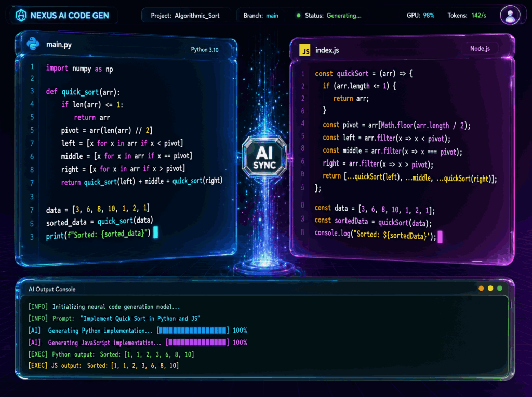Select the main.py file tab
This screenshot has width=532, height=397.
[59, 45]
